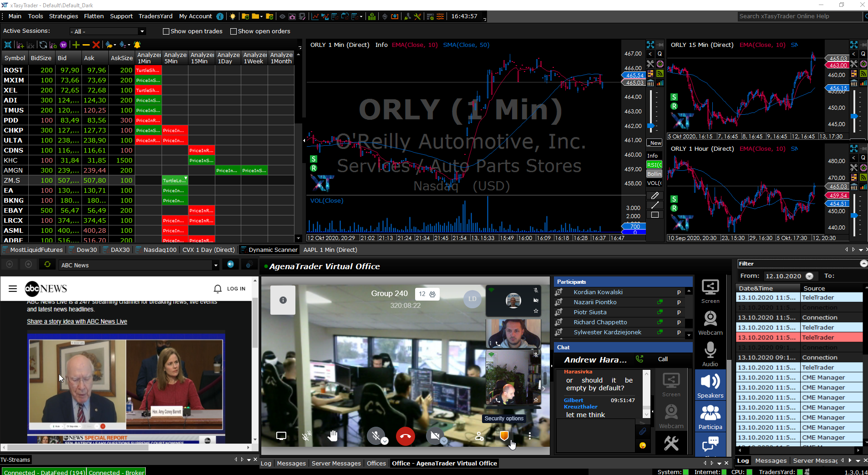Viewport: 868px width, 475px height.
Task: Raise hand in the meeting
Action: coord(333,436)
